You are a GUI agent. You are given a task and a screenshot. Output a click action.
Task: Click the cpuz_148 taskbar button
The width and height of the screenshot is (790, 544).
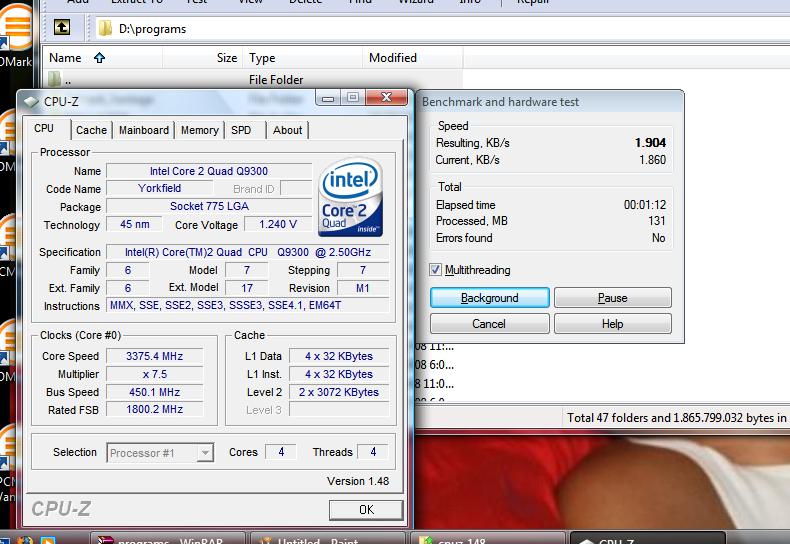point(488,537)
